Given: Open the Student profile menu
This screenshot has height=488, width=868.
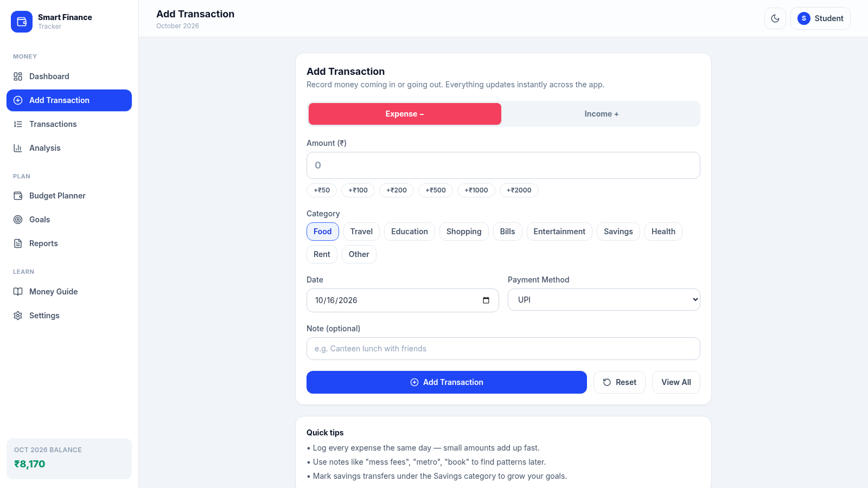Looking at the screenshot, I should pyautogui.click(x=820, y=18).
